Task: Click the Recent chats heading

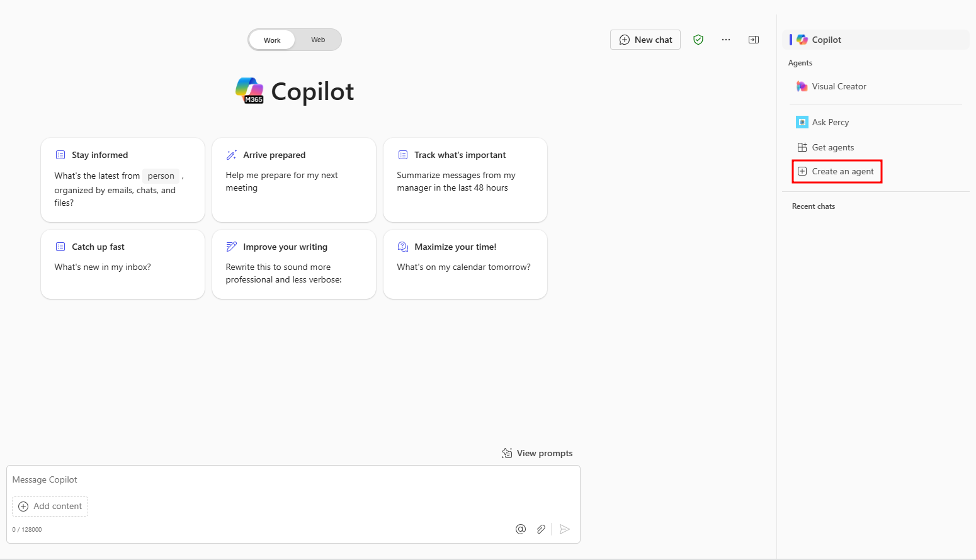Action: pyautogui.click(x=814, y=206)
